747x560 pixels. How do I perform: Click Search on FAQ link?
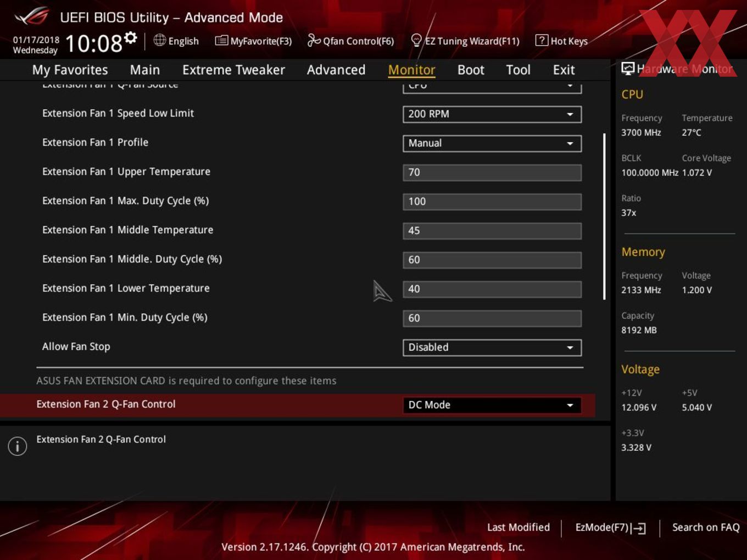coord(706,527)
